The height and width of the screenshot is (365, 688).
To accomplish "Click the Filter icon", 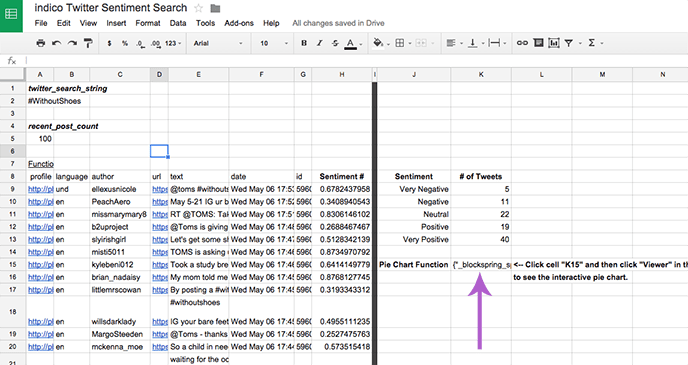I will coord(569,43).
